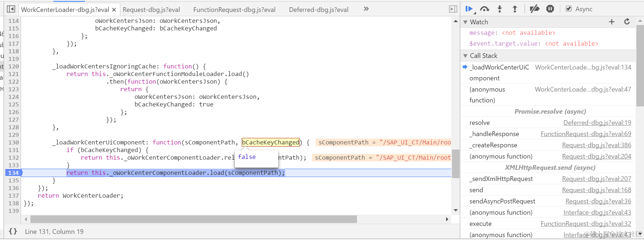The image size is (644, 240).
Task: Collapse the Watch section
Action: click(465, 22)
